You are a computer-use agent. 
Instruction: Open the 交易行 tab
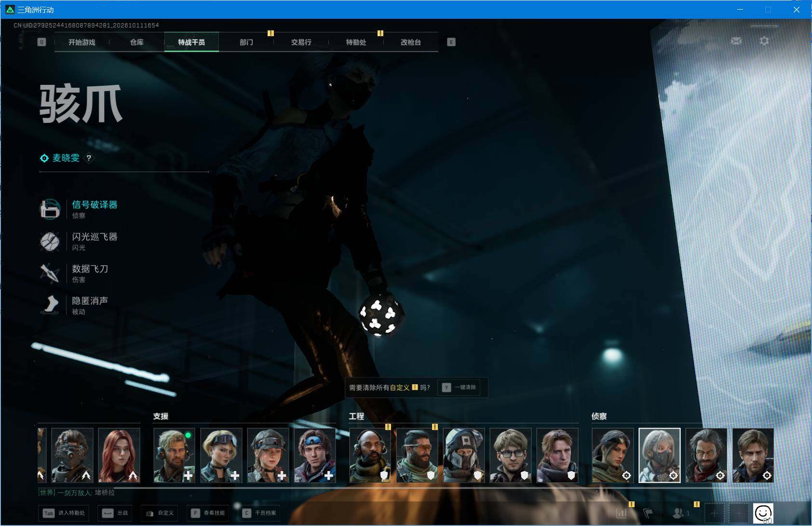(x=301, y=42)
